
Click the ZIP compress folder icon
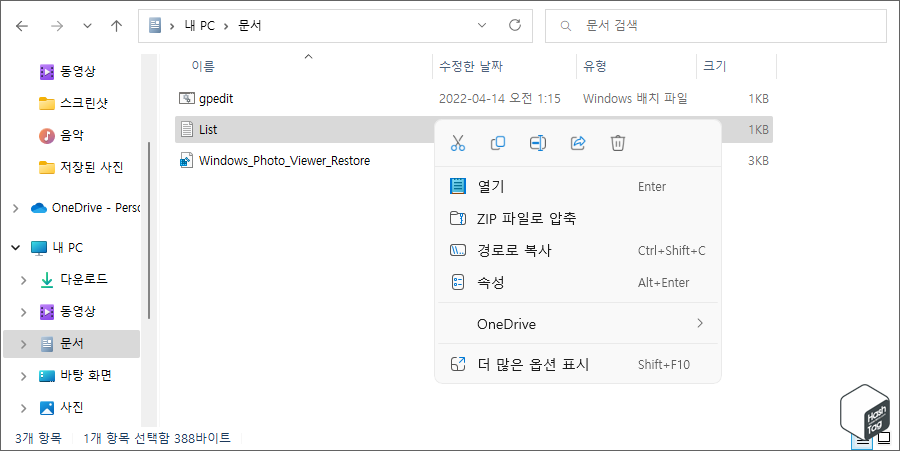pyautogui.click(x=457, y=219)
